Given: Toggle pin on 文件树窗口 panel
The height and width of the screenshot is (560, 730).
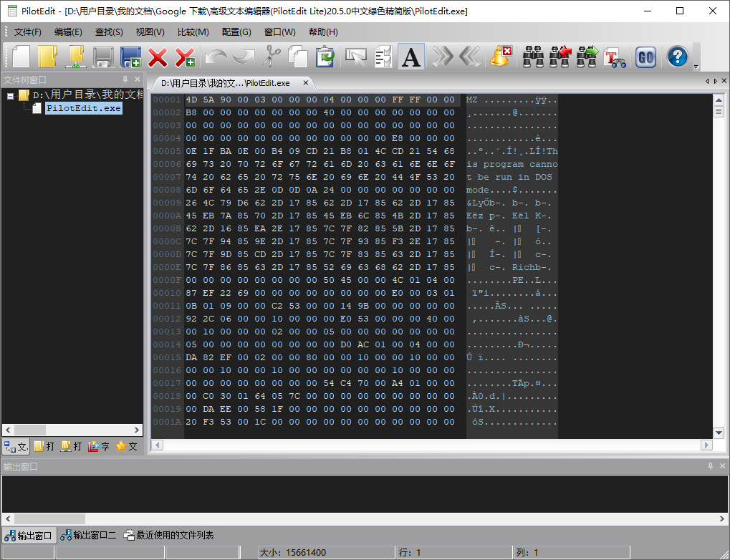Looking at the screenshot, I should 125,79.
